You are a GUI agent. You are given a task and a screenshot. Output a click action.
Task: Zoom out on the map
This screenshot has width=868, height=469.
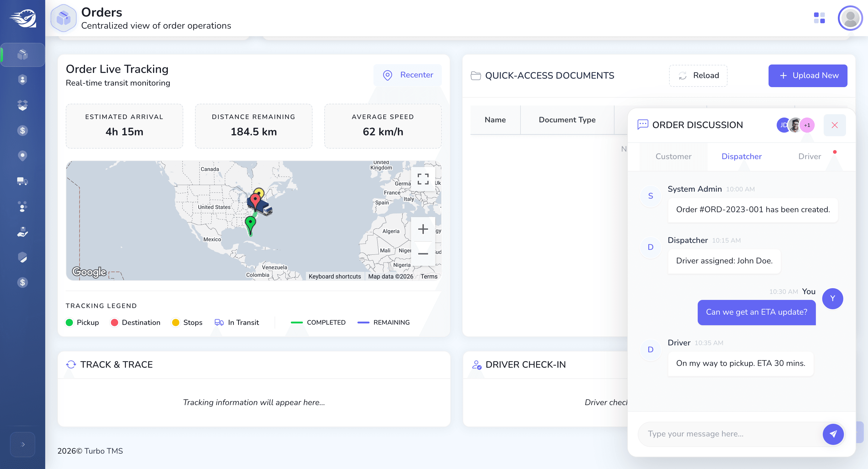pyautogui.click(x=423, y=253)
